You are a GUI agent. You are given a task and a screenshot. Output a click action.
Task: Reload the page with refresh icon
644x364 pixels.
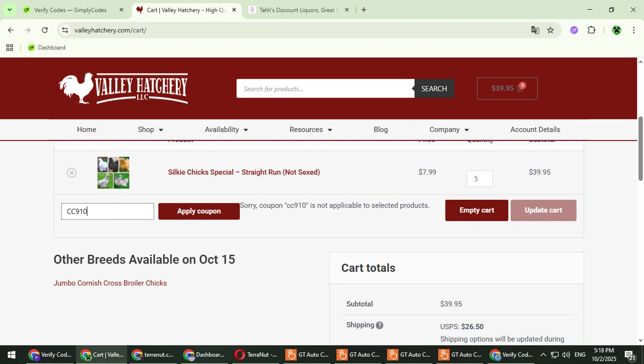pos(45,30)
